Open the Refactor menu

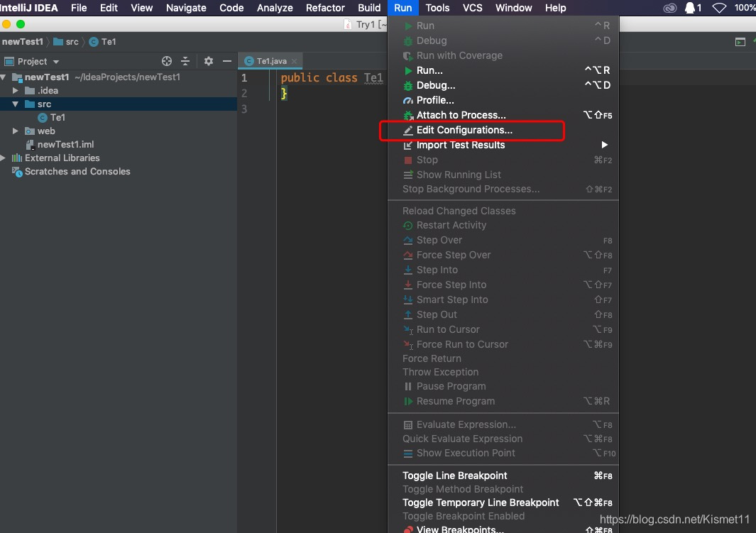325,8
